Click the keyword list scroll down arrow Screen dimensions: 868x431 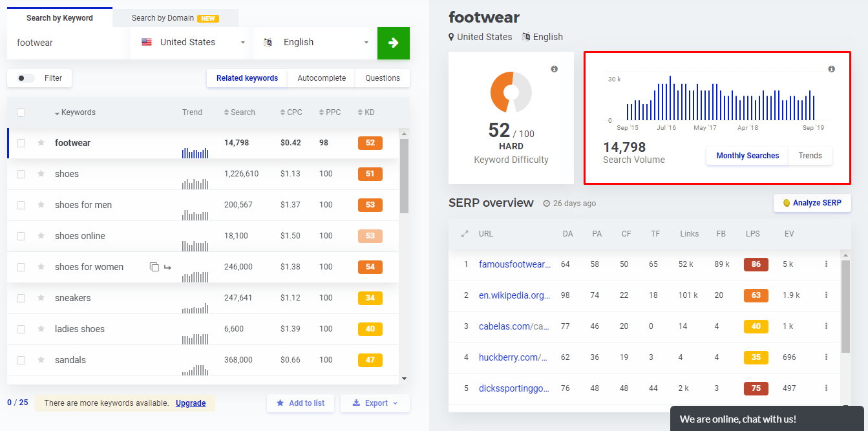coord(405,379)
